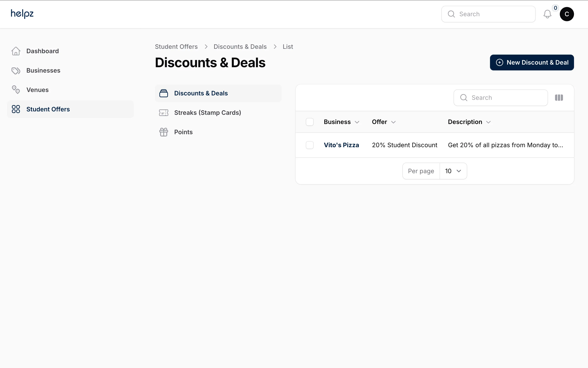This screenshot has height=368, width=588.
Task: Focus the top global Search field
Action: click(x=488, y=14)
